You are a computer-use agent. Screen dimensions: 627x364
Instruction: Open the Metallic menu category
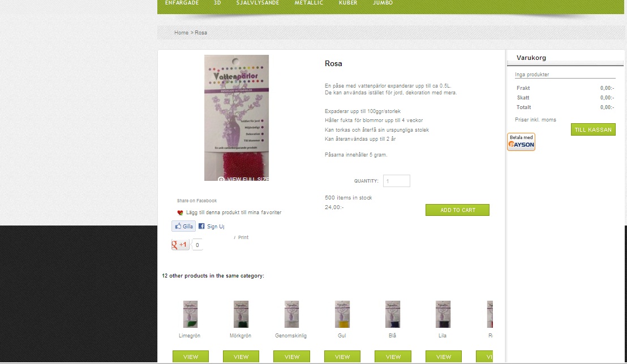coord(309,3)
